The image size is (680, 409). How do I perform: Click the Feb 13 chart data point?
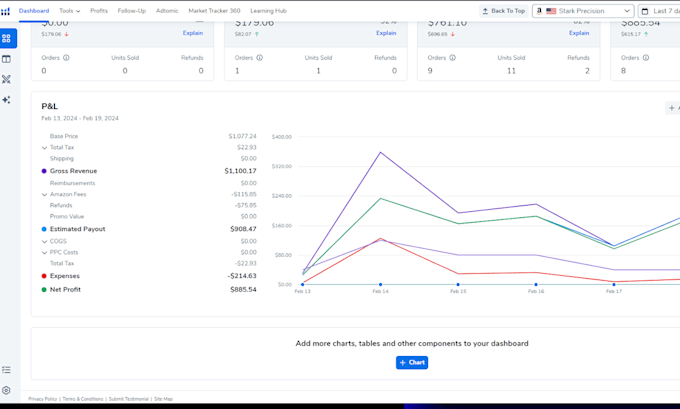click(303, 285)
